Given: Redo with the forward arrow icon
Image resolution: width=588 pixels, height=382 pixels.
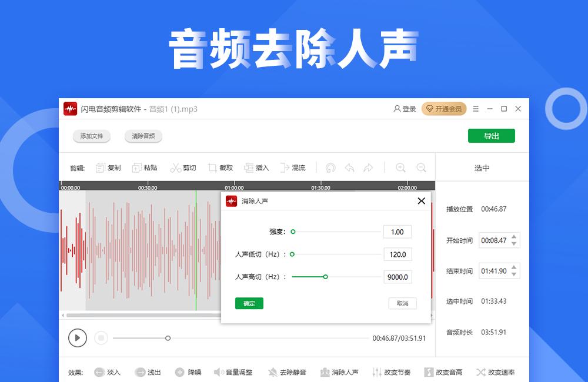Looking at the screenshot, I should (368, 168).
